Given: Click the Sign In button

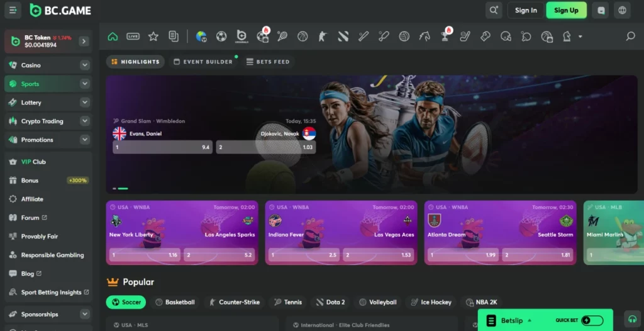Looking at the screenshot, I should click(526, 10).
